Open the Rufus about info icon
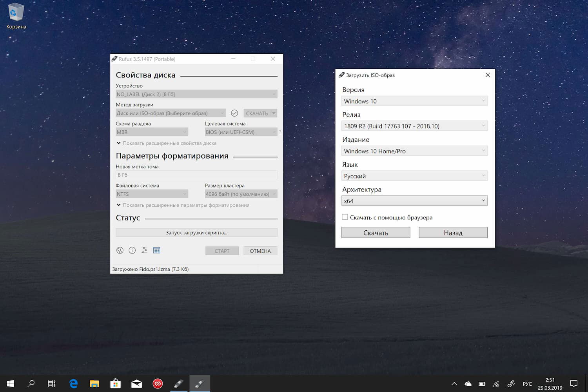Viewport: 588px width, 392px height. tap(132, 250)
